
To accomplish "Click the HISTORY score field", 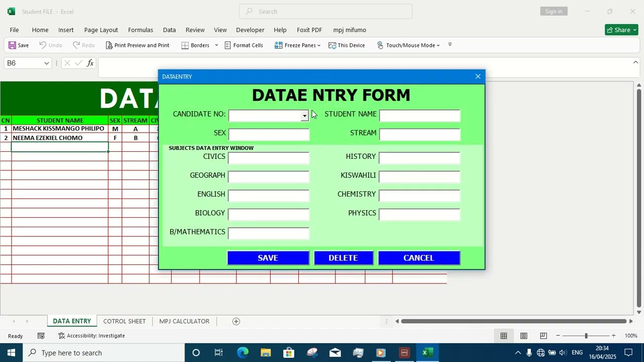I will pos(420,158).
